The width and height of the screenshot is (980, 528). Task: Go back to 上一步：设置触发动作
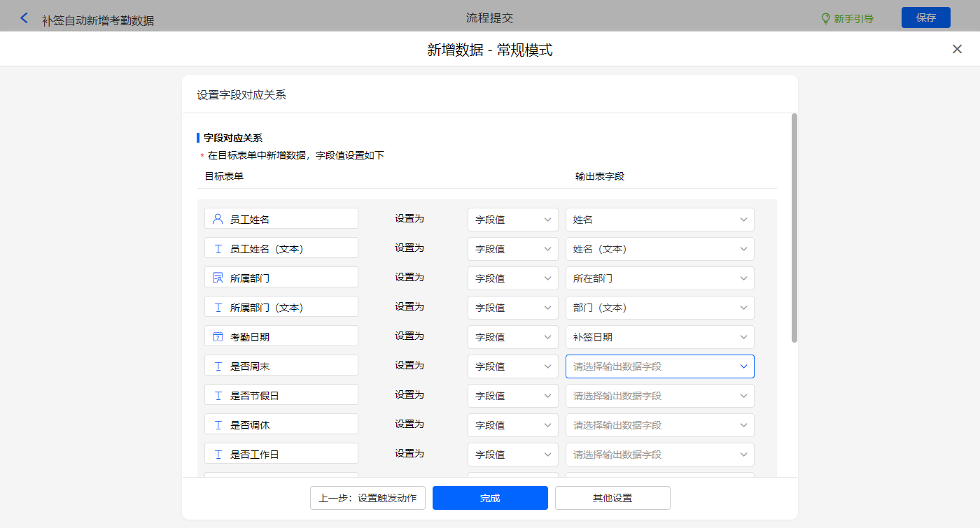point(367,498)
